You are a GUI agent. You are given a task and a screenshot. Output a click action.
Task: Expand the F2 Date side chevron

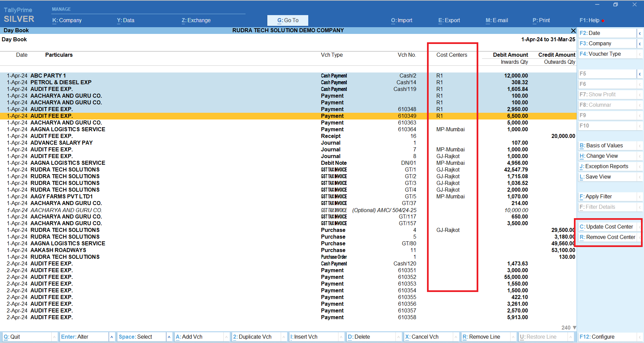tap(640, 33)
